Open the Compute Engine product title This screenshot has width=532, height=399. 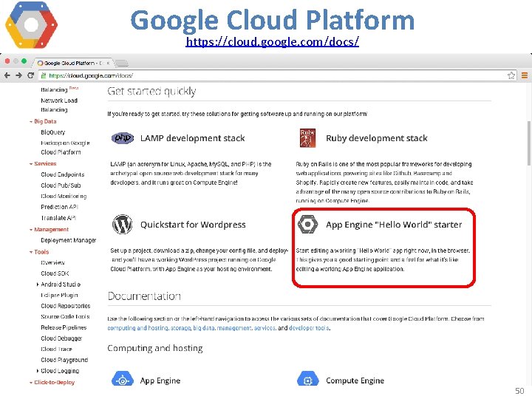pyautogui.click(x=355, y=381)
